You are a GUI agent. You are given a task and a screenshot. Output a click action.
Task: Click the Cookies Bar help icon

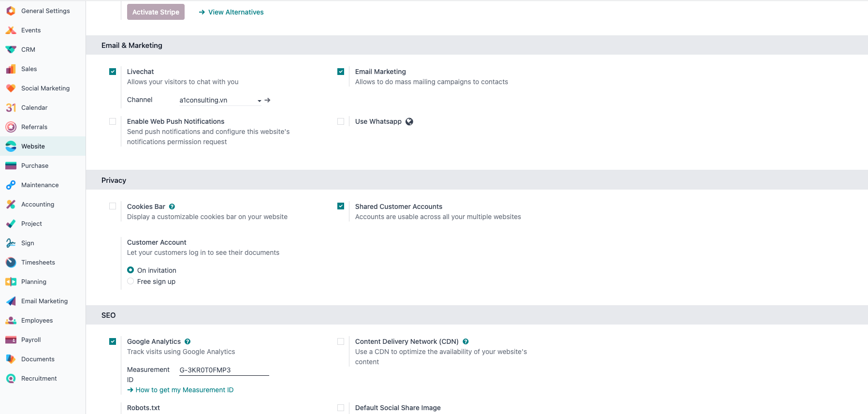pos(172,207)
